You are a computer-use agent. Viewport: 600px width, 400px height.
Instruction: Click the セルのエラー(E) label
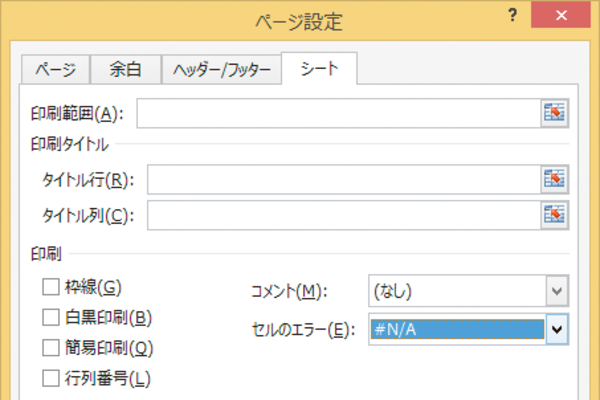(x=303, y=330)
